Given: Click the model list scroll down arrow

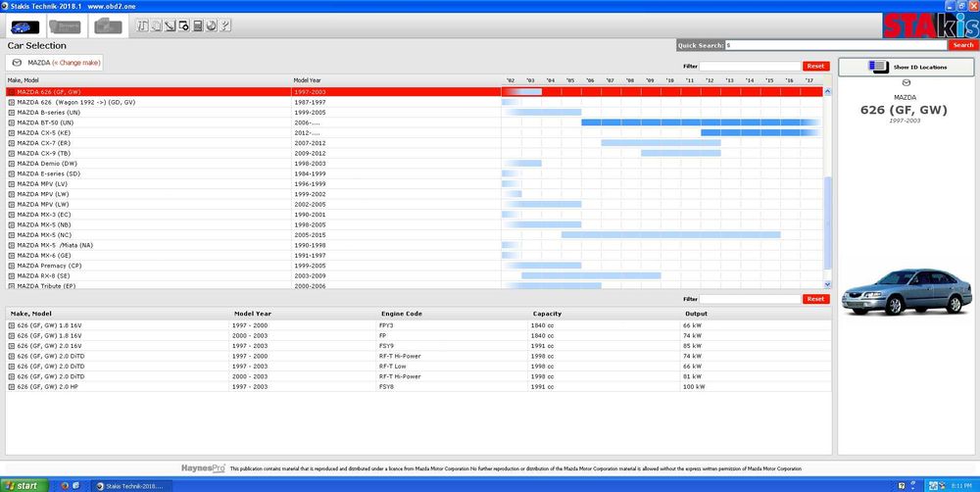Looking at the screenshot, I should pyautogui.click(x=828, y=284).
